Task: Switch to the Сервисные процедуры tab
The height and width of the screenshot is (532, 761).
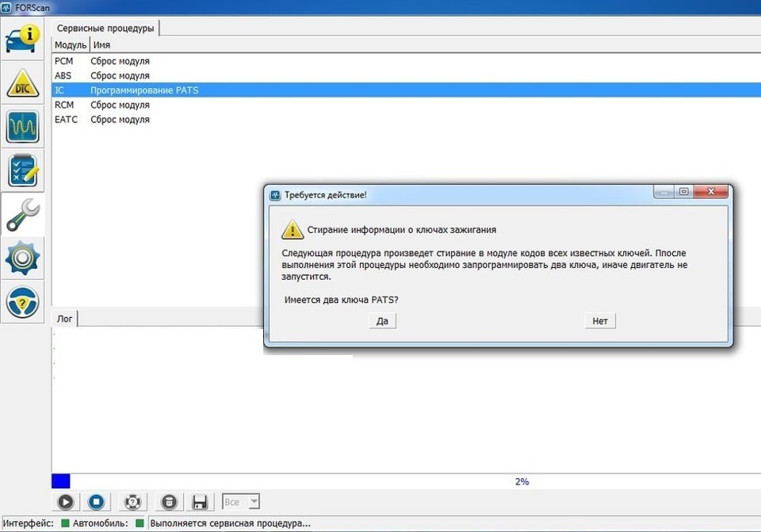Action: (x=105, y=28)
